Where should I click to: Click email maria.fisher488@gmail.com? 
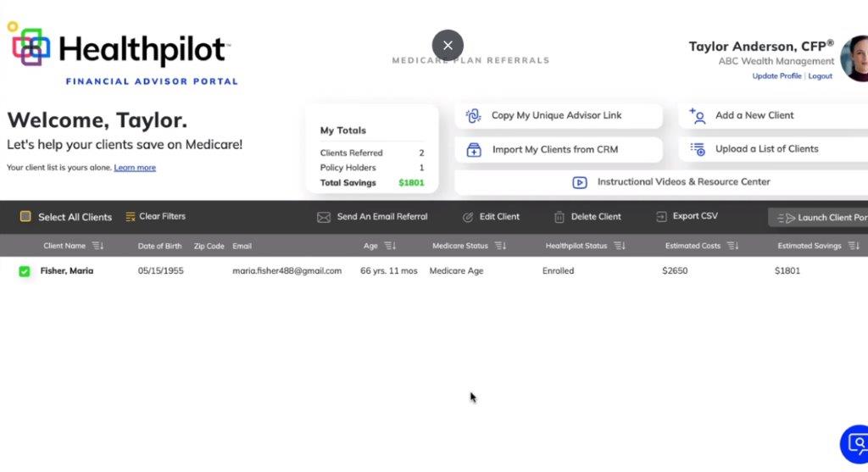tap(287, 271)
